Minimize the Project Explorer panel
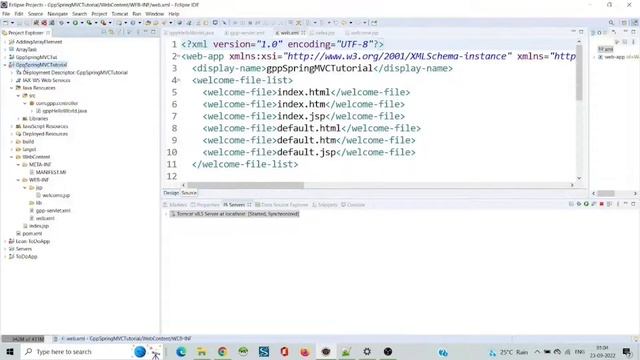 click(146, 32)
